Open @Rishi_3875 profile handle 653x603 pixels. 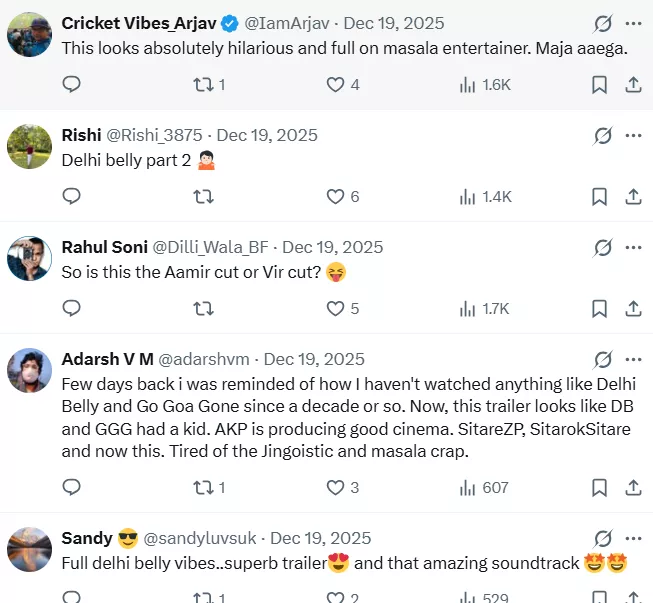pos(154,135)
